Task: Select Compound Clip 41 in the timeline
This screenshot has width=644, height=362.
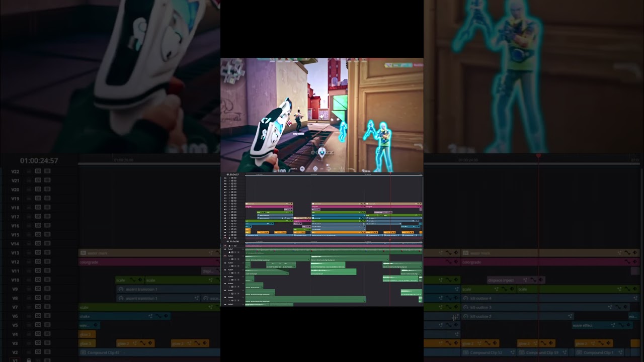Action: tap(149, 352)
